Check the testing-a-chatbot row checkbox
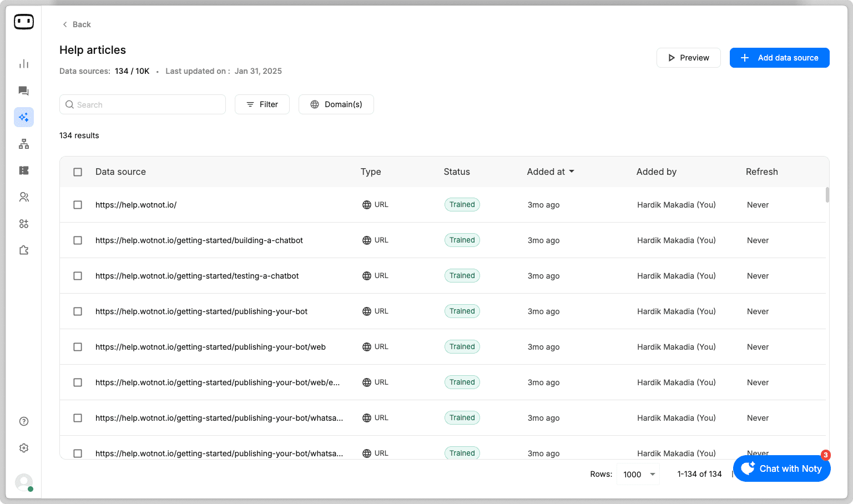853x504 pixels. 78,276
